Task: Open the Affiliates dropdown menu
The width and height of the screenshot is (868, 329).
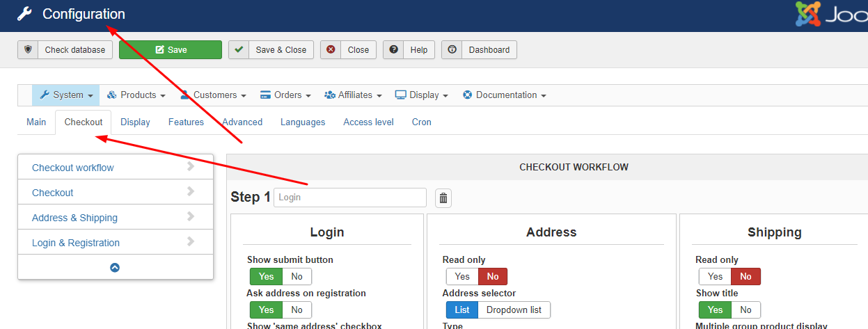Action: click(x=353, y=95)
